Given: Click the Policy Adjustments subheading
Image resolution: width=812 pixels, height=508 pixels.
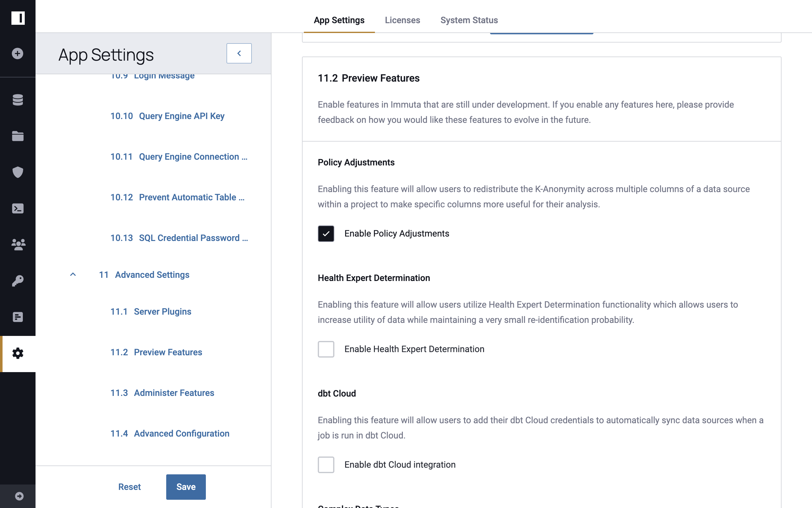Looking at the screenshot, I should click(x=356, y=162).
